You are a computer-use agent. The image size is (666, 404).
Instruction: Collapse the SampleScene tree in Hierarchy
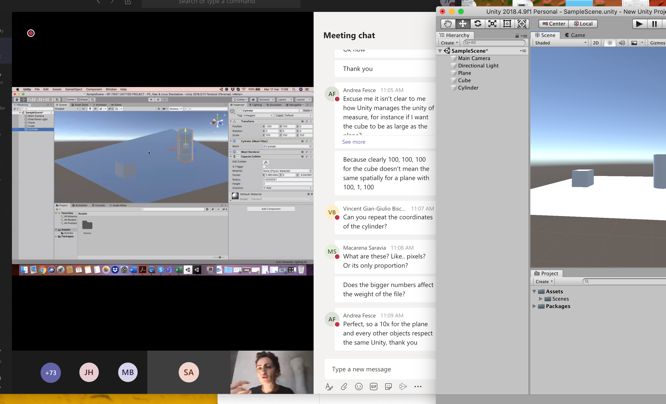tap(440, 51)
